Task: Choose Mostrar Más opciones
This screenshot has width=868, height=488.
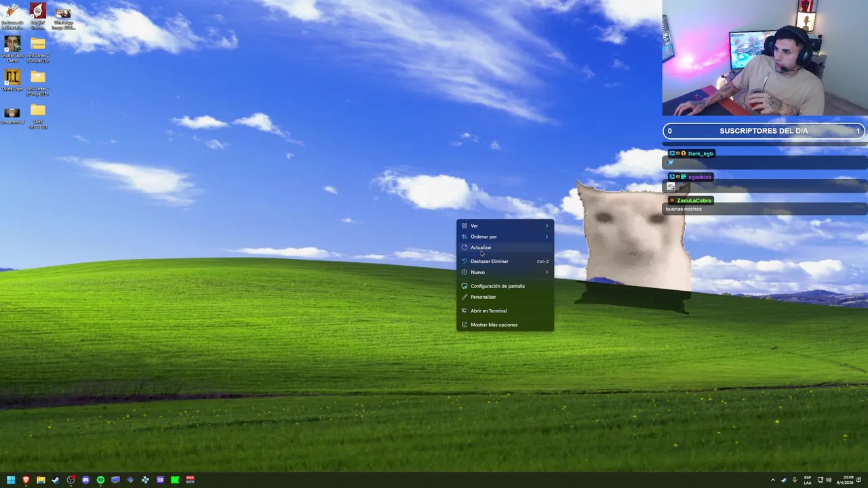Action: click(x=505, y=325)
